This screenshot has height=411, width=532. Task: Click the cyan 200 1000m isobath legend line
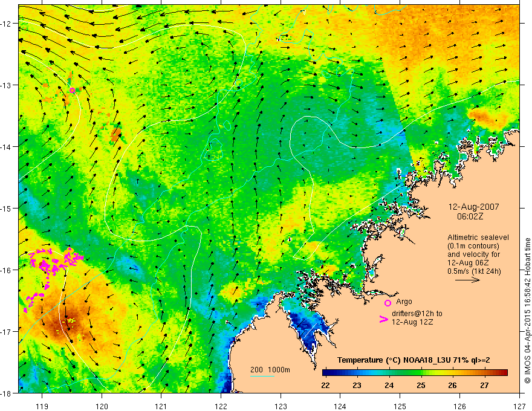[262, 376]
